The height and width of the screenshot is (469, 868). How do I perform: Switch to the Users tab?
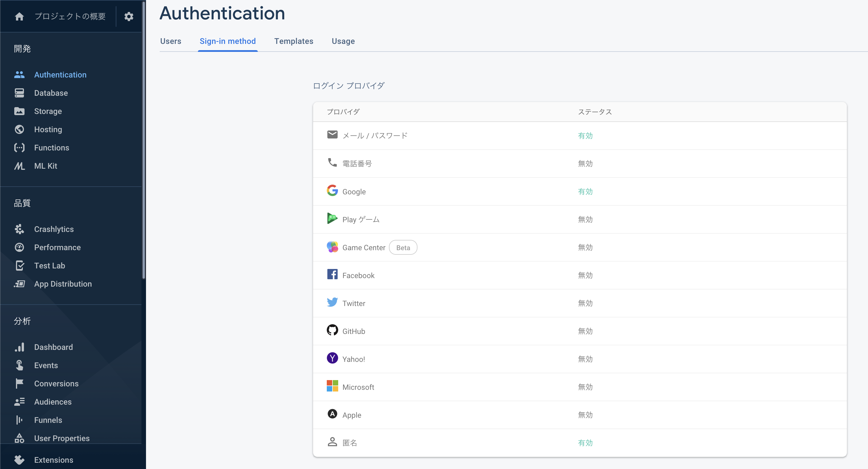point(171,41)
